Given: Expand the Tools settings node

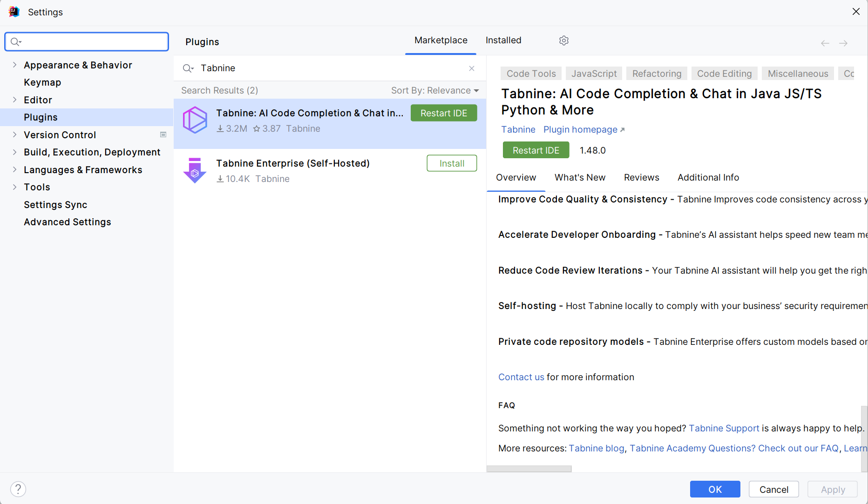Looking at the screenshot, I should 14,187.
